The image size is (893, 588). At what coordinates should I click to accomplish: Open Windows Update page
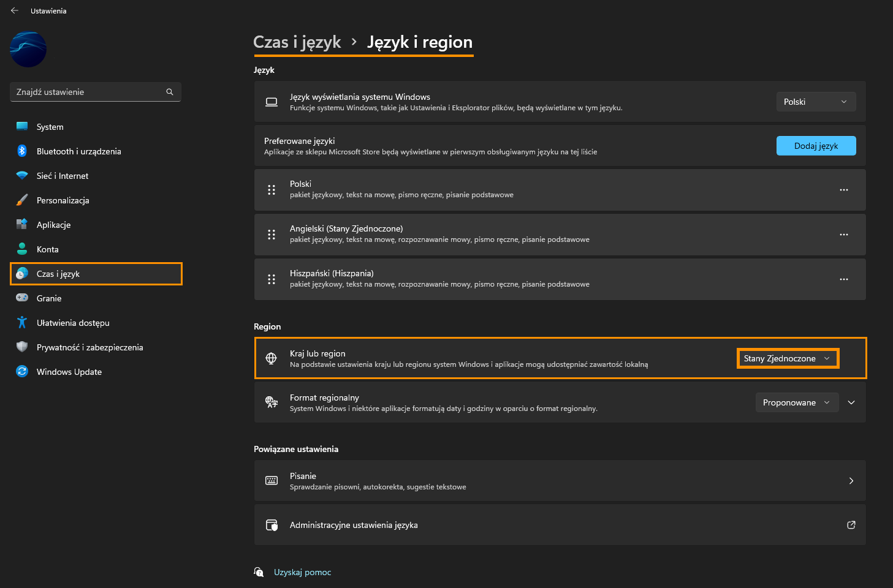pos(96,372)
